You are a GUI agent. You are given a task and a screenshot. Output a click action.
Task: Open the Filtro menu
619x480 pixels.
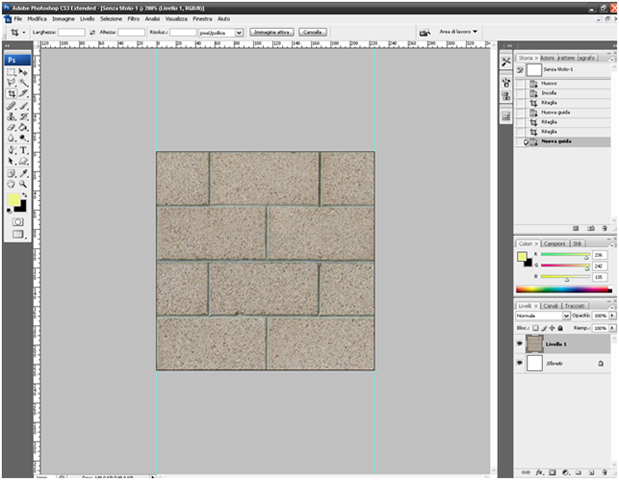tap(133, 19)
